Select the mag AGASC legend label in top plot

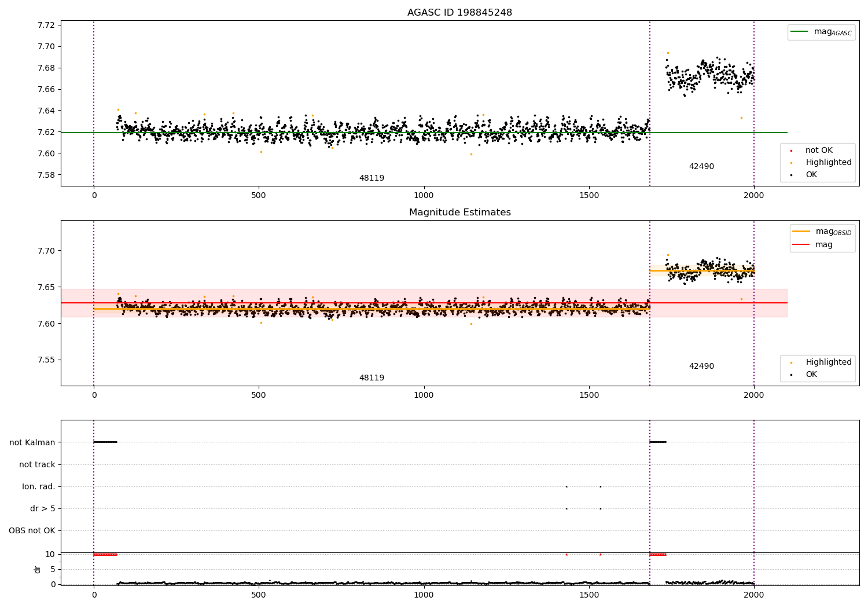click(x=833, y=32)
